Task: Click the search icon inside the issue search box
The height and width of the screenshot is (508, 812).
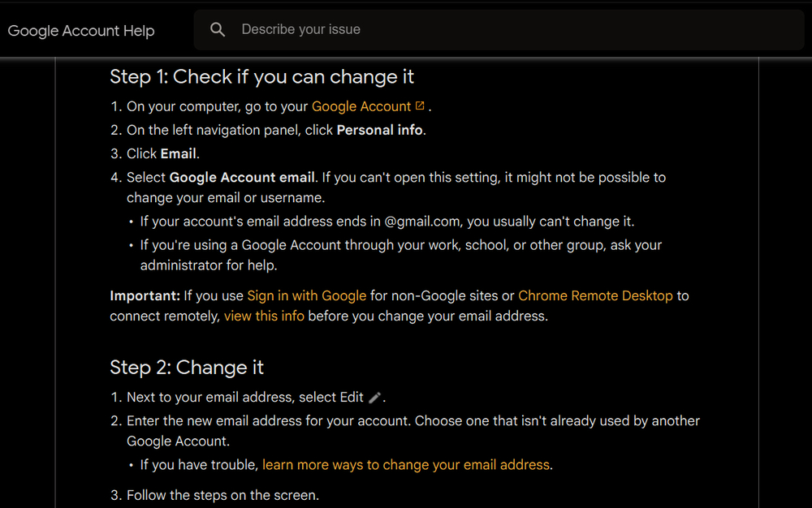Action: click(217, 29)
